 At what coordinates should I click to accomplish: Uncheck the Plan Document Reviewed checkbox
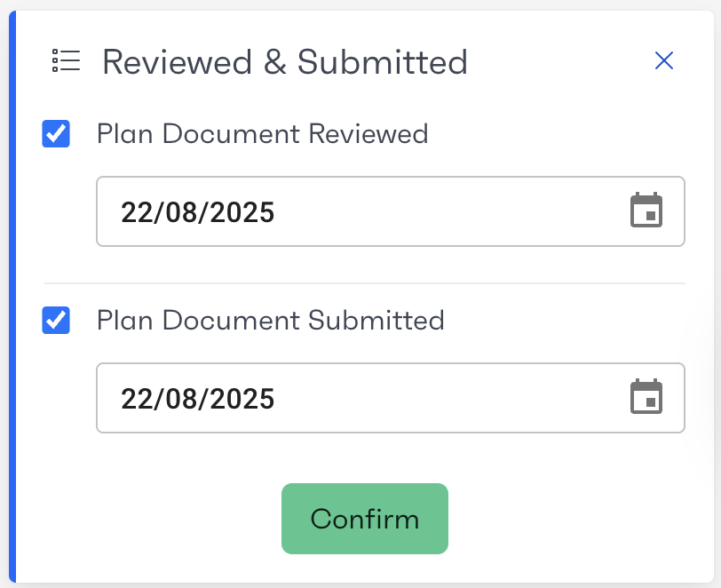tap(56, 134)
